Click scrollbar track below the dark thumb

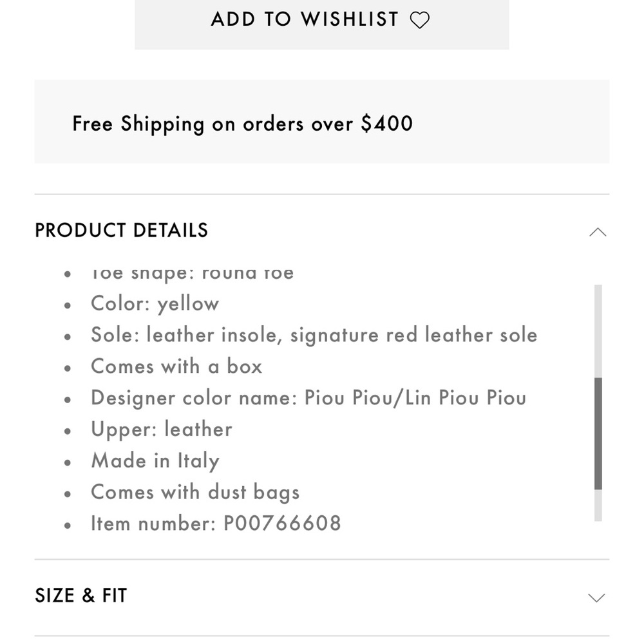pos(598,505)
